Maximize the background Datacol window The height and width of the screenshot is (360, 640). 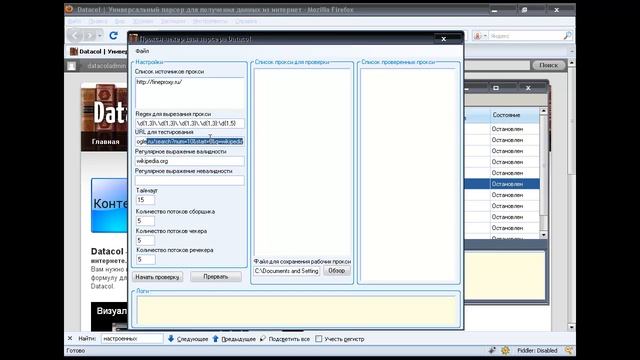tap(496, 88)
